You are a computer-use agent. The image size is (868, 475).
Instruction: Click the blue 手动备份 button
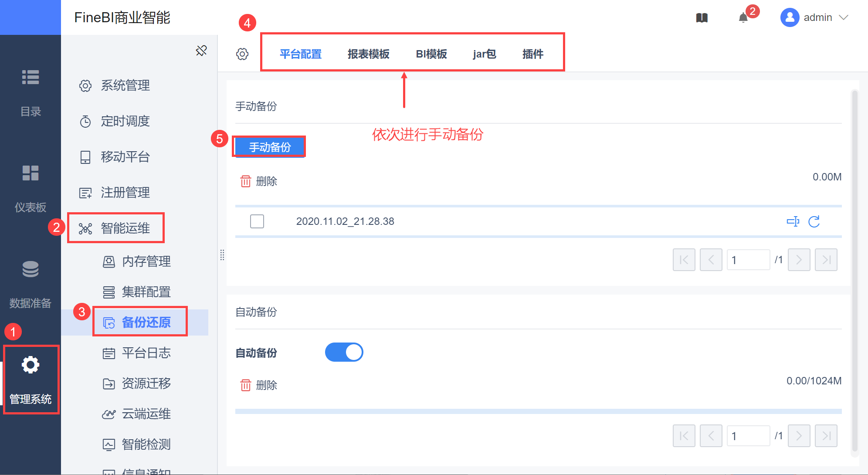click(270, 147)
